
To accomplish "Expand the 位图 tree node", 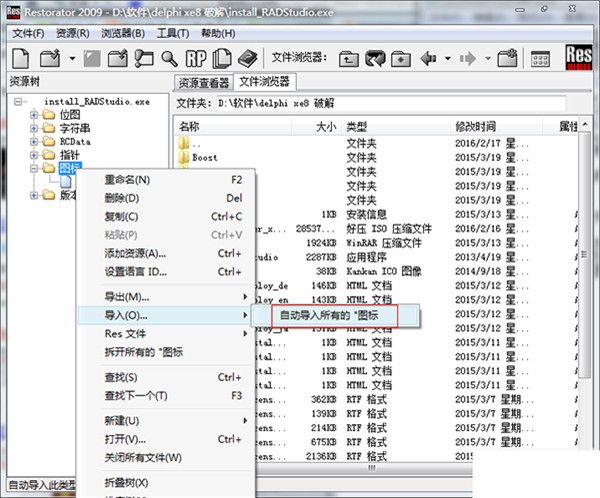I will click(x=34, y=115).
